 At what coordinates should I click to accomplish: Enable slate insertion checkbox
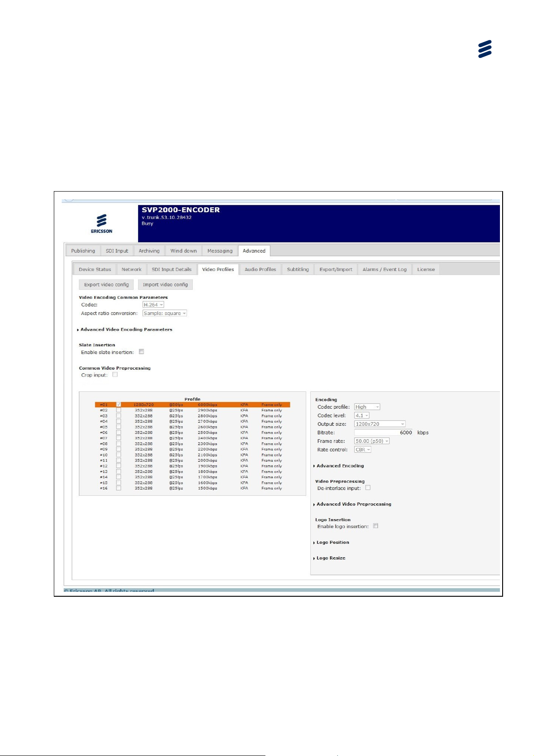[141, 352]
